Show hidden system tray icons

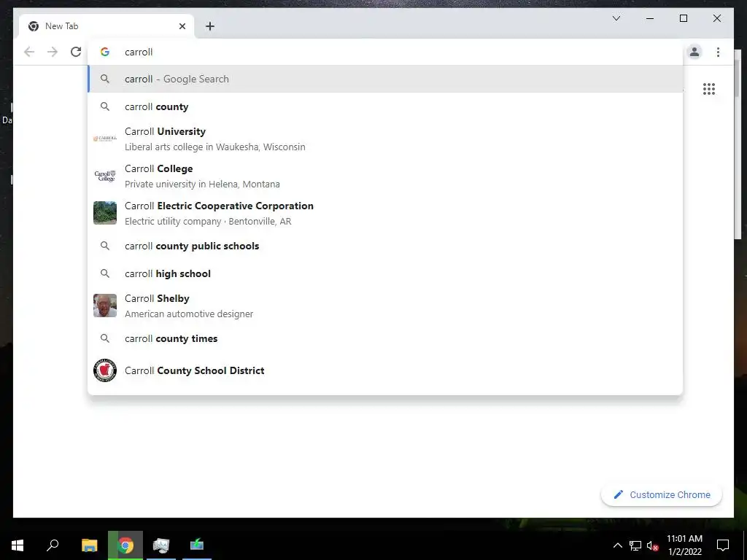tap(617, 545)
